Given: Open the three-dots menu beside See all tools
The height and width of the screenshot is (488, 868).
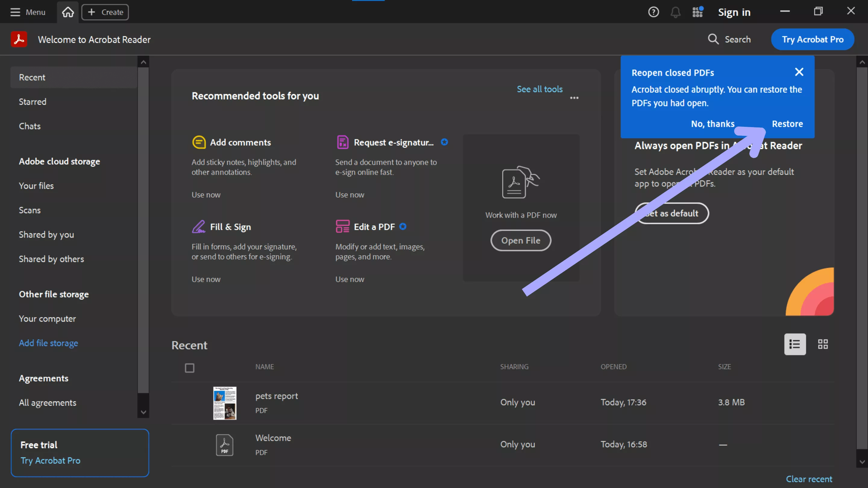Looking at the screenshot, I should (574, 98).
